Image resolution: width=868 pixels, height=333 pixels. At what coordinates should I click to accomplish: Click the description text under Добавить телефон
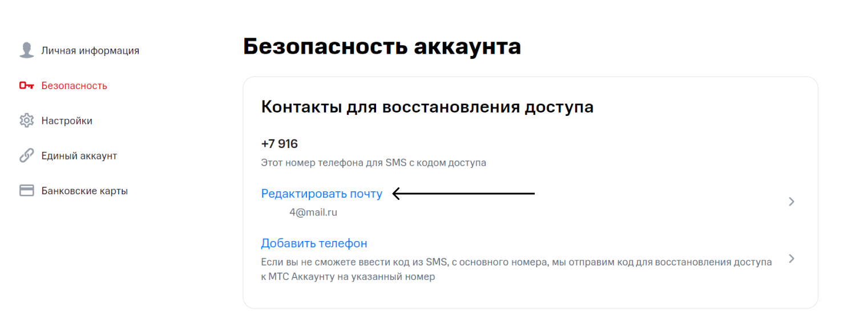[516, 270]
